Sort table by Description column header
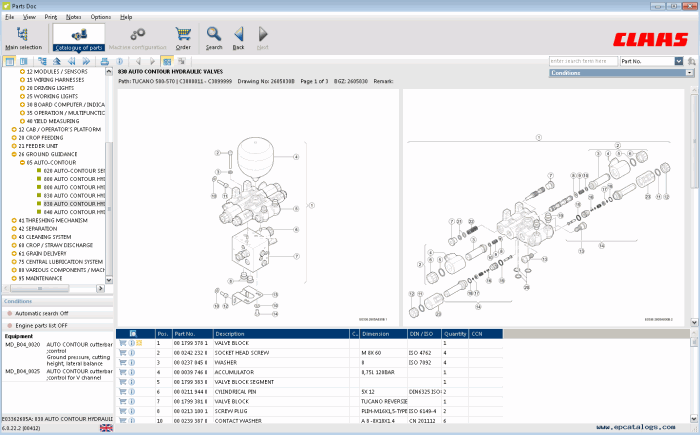This screenshot has height=435, width=700. pyautogui.click(x=280, y=333)
